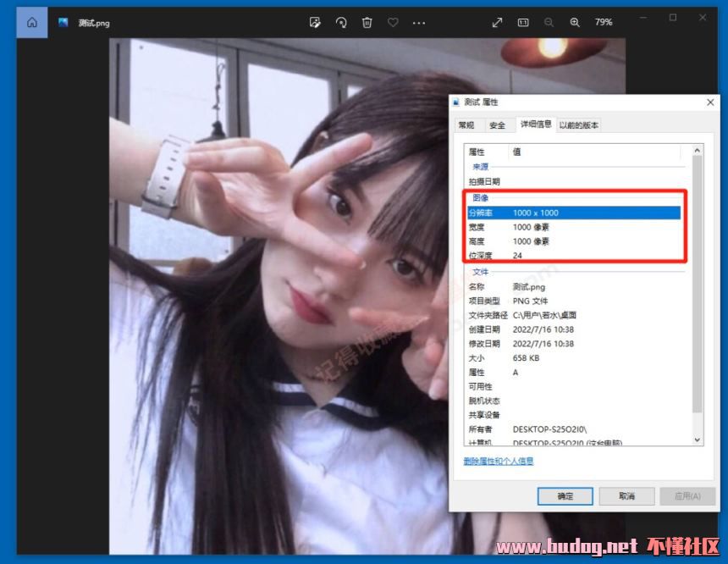Click the 取消 button

tap(626, 496)
